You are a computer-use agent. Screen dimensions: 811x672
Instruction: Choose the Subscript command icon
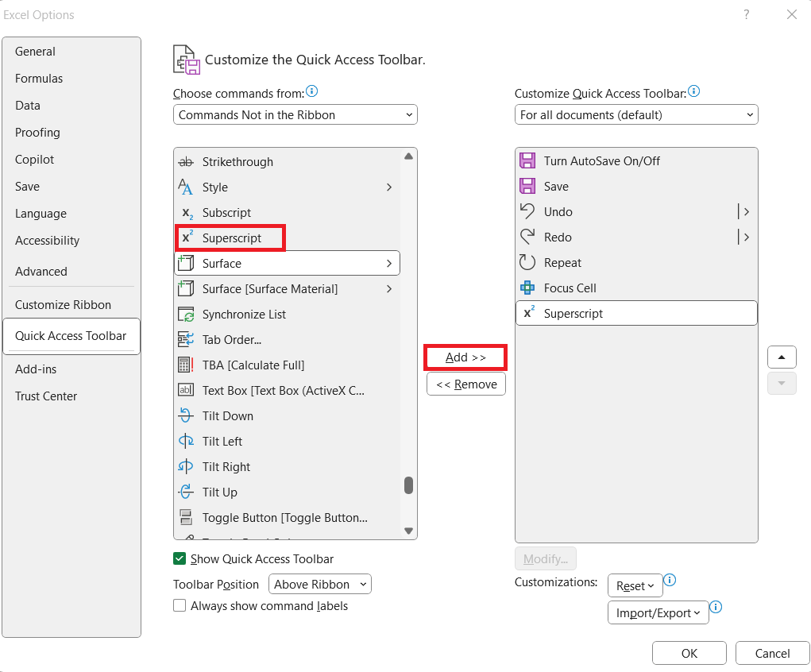click(187, 213)
